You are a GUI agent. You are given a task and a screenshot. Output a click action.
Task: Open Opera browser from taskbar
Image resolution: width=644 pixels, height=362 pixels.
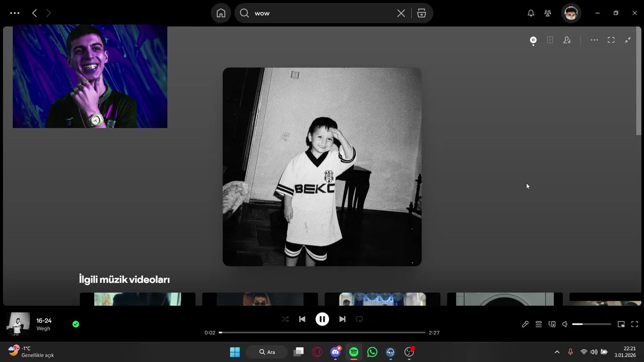click(317, 352)
